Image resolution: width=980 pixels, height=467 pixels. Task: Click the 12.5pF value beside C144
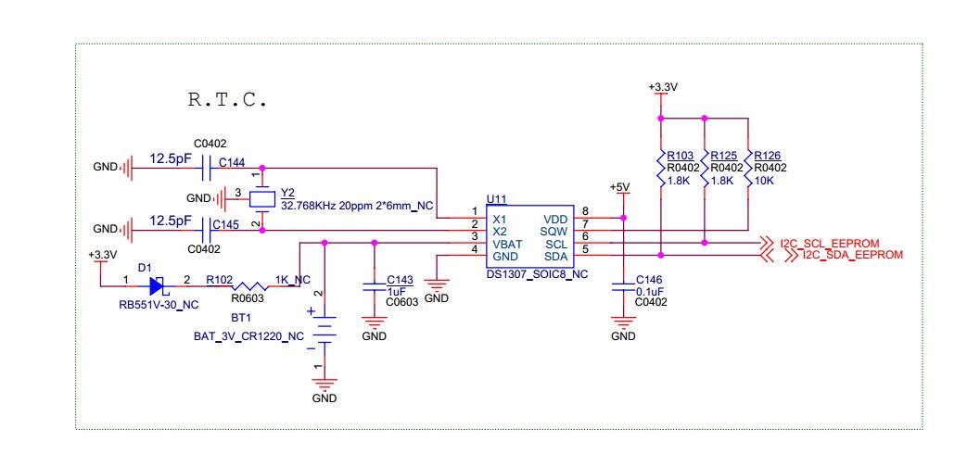click(170, 159)
